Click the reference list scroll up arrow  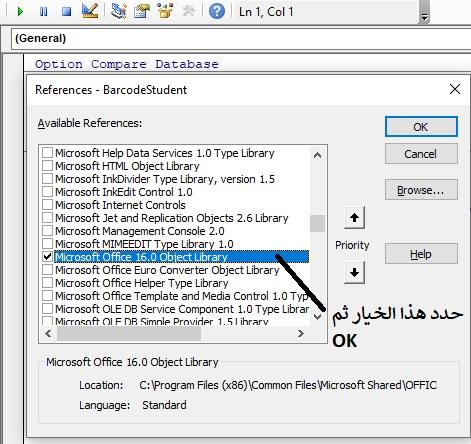[318, 155]
